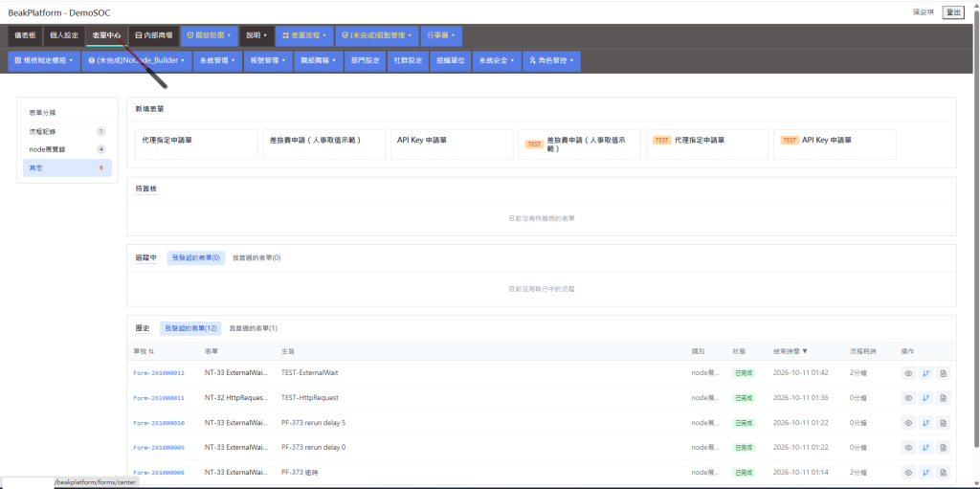Expand the (未完成)據點管理 dropdown

(x=376, y=35)
